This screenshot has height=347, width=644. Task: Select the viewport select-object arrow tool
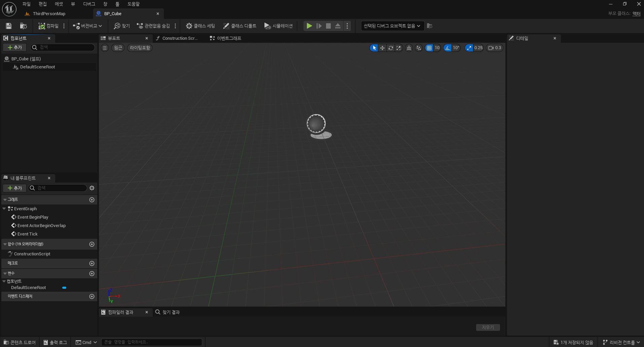click(374, 48)
